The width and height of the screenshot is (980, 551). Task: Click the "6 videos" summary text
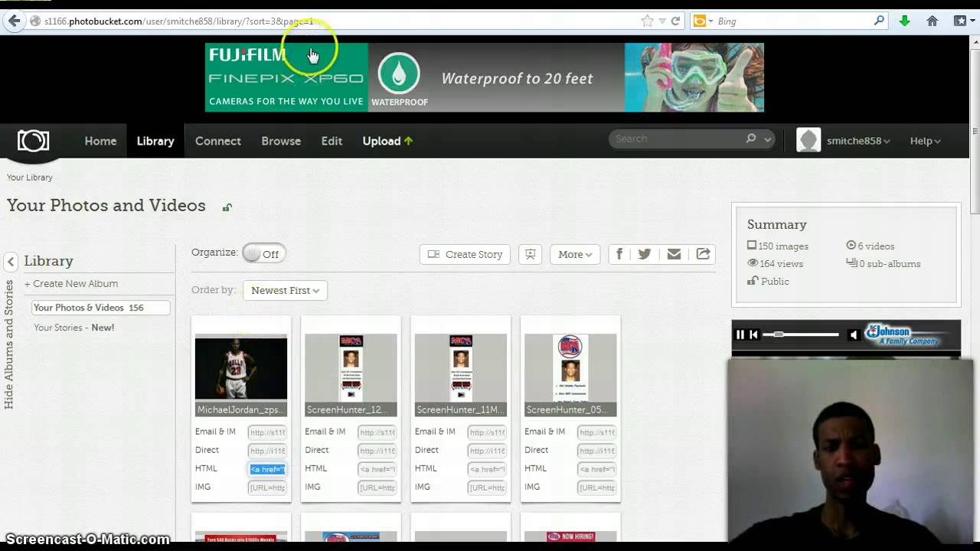pyautogui.click(x=870, y=246)
